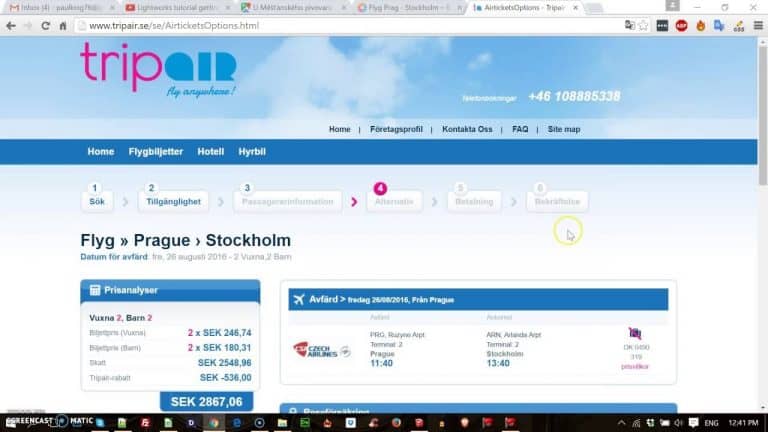Screen dimensions: 768x432
Task: Open the Kontakta Oss link
Action: (x=467, y=129)
